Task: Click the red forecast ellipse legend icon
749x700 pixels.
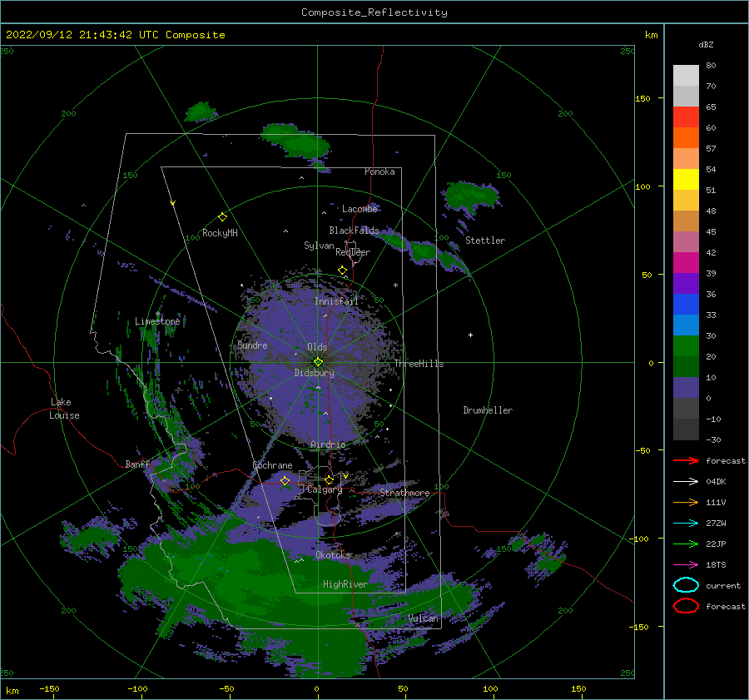Action: (x=686, y=606)
